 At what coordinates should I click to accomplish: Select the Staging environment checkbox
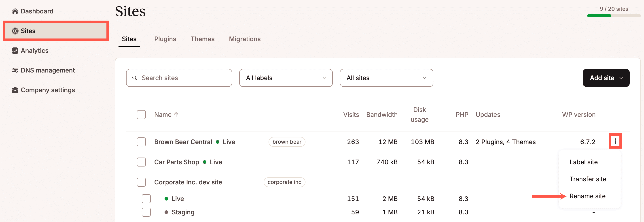[146, 212]
